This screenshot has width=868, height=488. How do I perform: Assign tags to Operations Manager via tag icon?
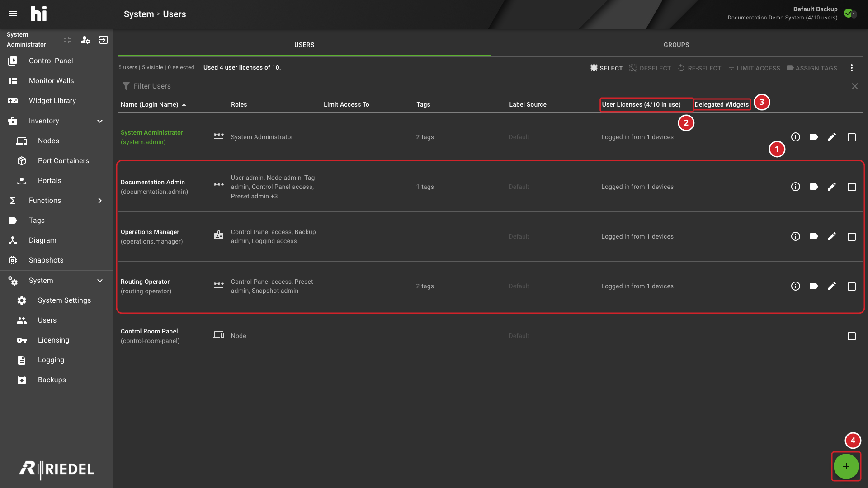(x=814, y=236)
